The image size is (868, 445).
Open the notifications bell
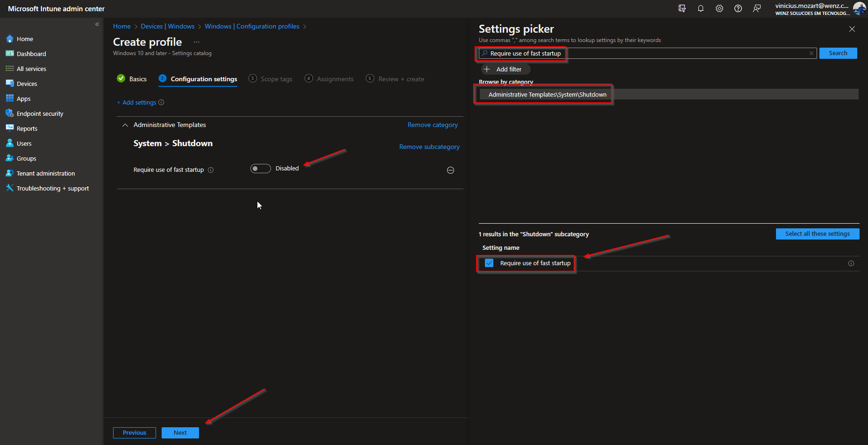701,8
